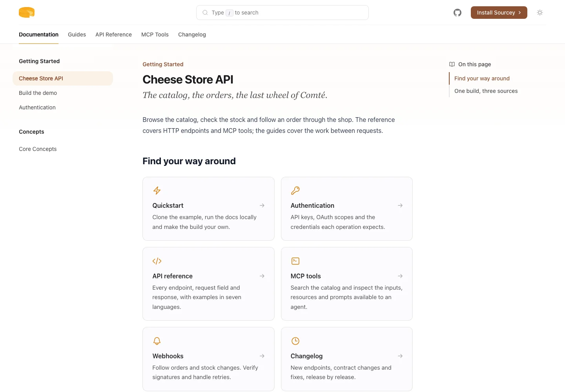Click the Getting Started sidebar heading

39,61
